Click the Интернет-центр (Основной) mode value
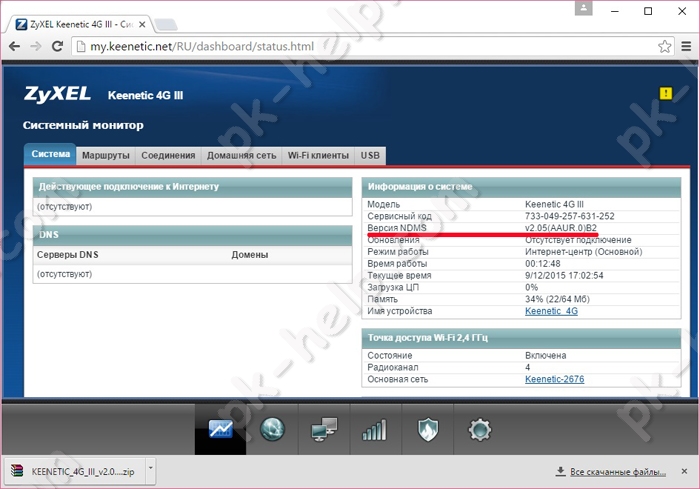 (x=583, y=252)
